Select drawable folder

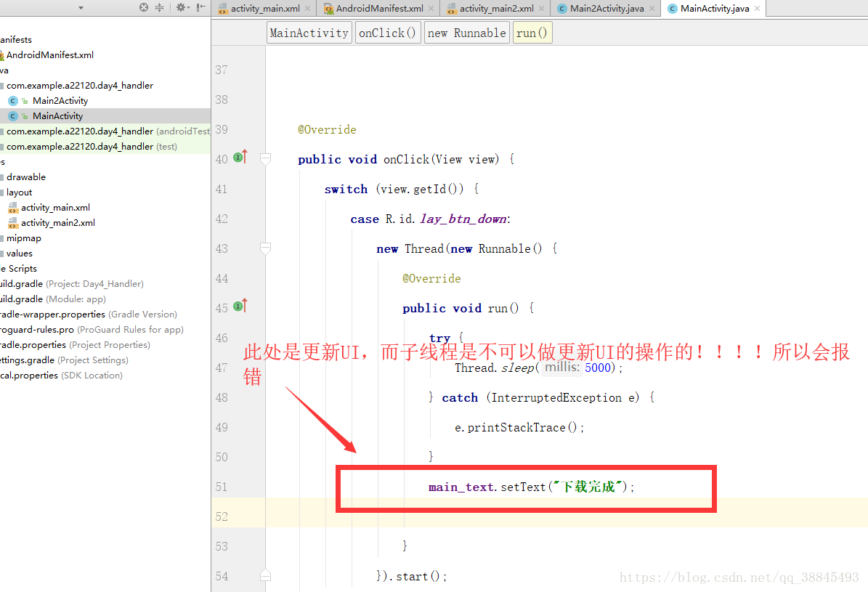click(26, 177)
